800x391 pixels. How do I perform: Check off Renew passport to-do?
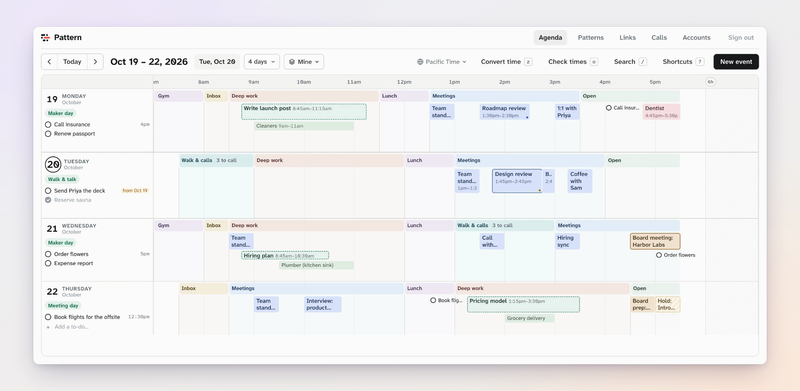coord(48,134)
